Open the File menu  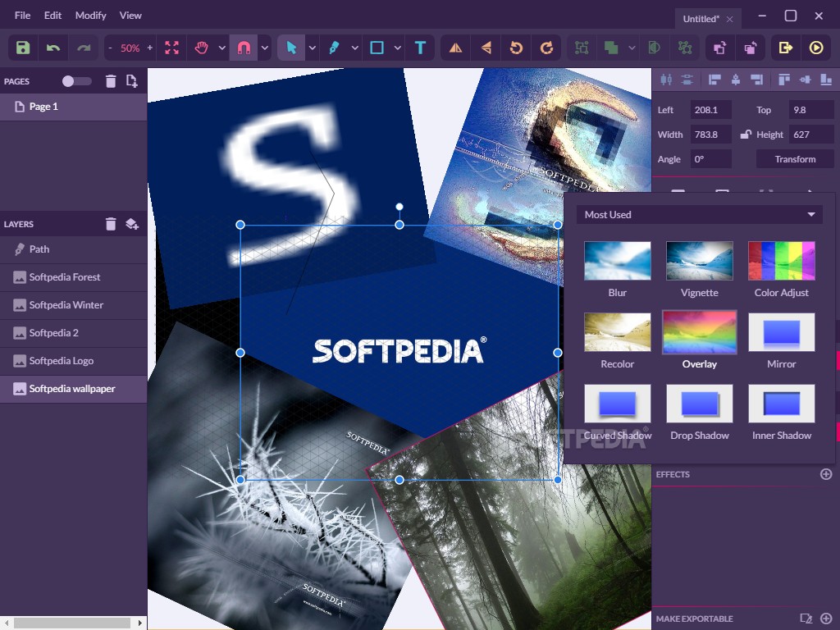pyautogui.click(x=22, y=16)
